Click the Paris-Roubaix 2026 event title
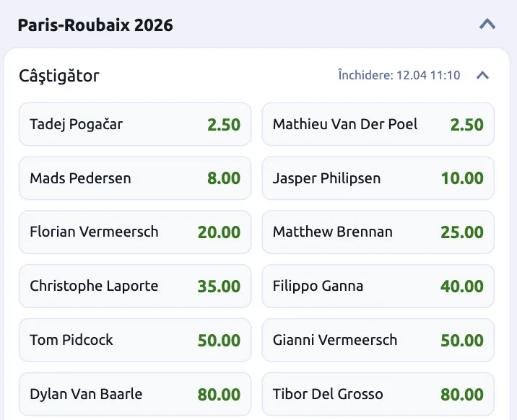The height and width of the screenshot is (420, 517). [95, 25]
